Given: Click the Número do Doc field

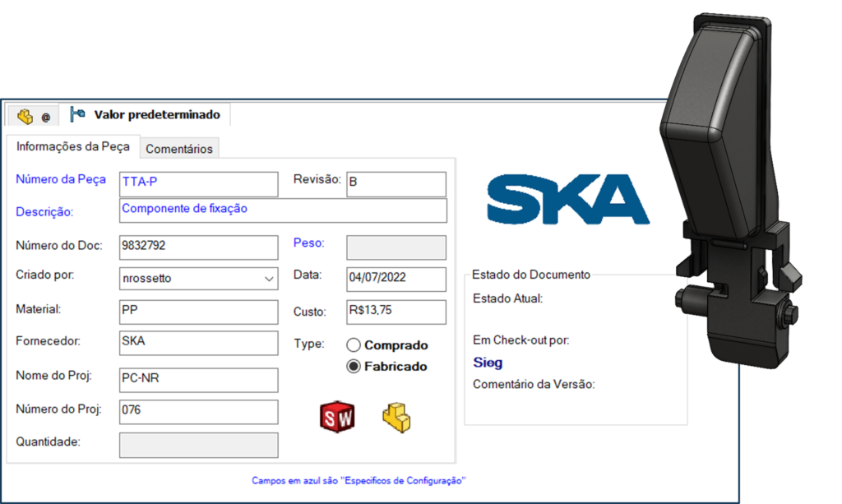Looking at the screenshot, I should [198, 247].
